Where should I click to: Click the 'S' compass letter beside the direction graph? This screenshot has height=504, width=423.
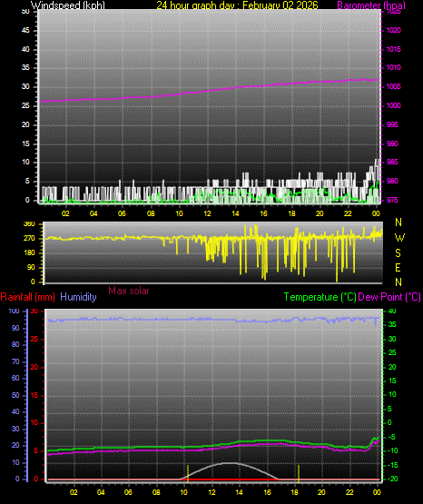click(398, 253)
